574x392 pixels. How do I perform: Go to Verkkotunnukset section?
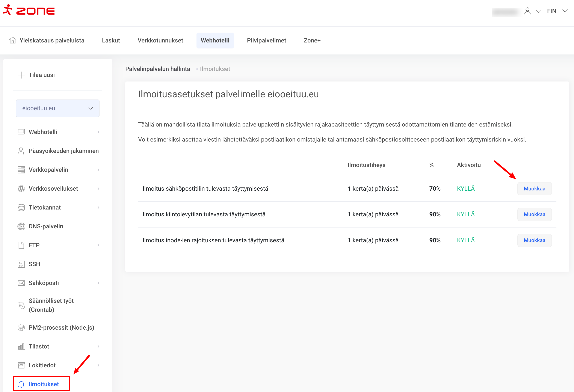160,41
